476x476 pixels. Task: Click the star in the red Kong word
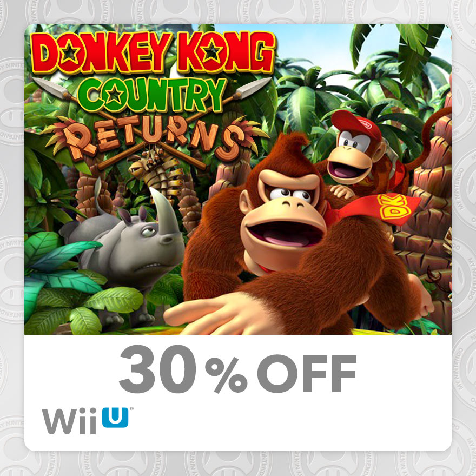tap(210, 51)
